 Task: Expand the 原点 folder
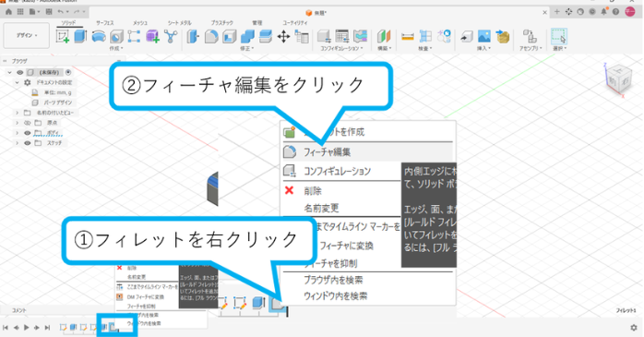18,123
